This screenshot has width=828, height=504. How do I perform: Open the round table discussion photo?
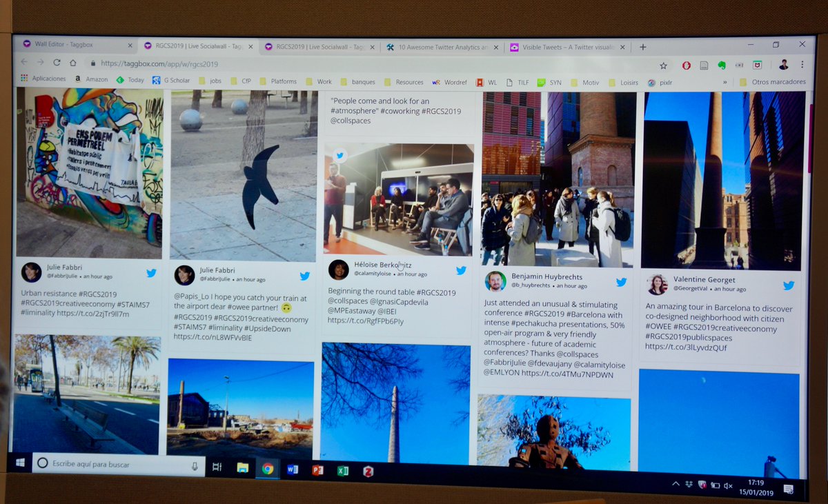point(399,199)
